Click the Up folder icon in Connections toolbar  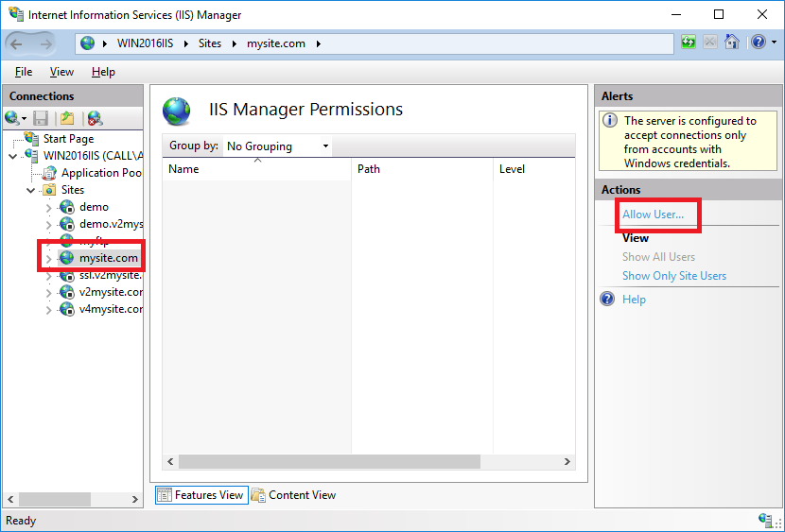[x=66, y=118]
